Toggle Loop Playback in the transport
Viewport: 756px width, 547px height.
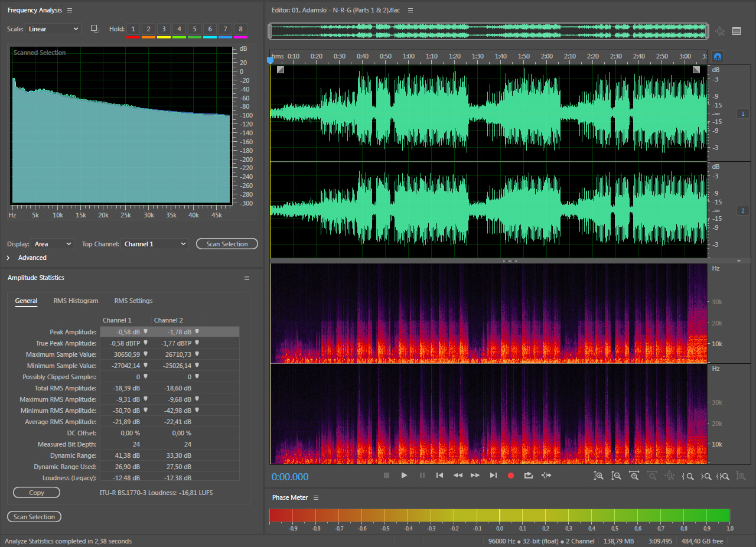[x=529, y=476]
